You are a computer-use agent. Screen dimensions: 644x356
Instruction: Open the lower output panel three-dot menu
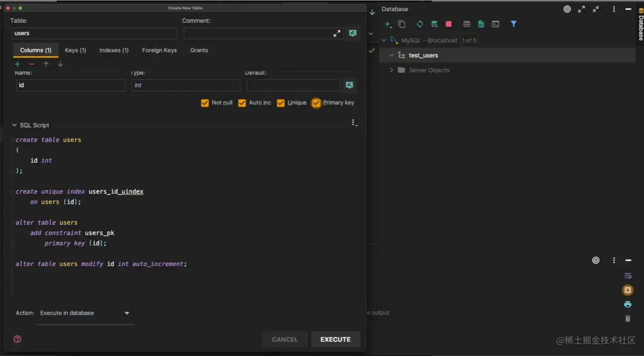click(x=614, y=260)
